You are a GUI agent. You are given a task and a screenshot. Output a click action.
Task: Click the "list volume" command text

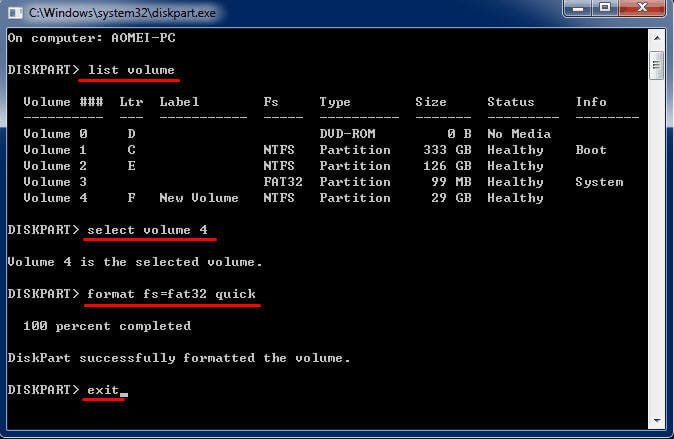[x=131, y=69]
